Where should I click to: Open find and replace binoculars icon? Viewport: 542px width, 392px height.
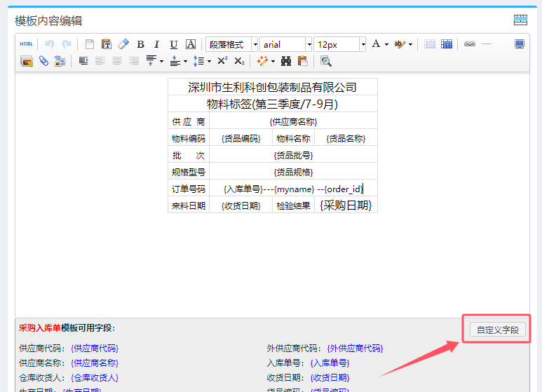point(286,62)
